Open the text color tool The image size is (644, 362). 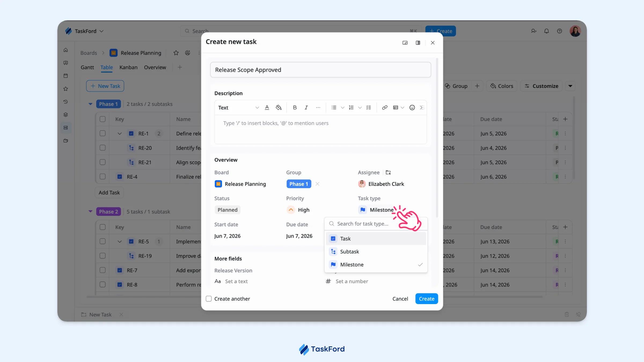(267, 108)
